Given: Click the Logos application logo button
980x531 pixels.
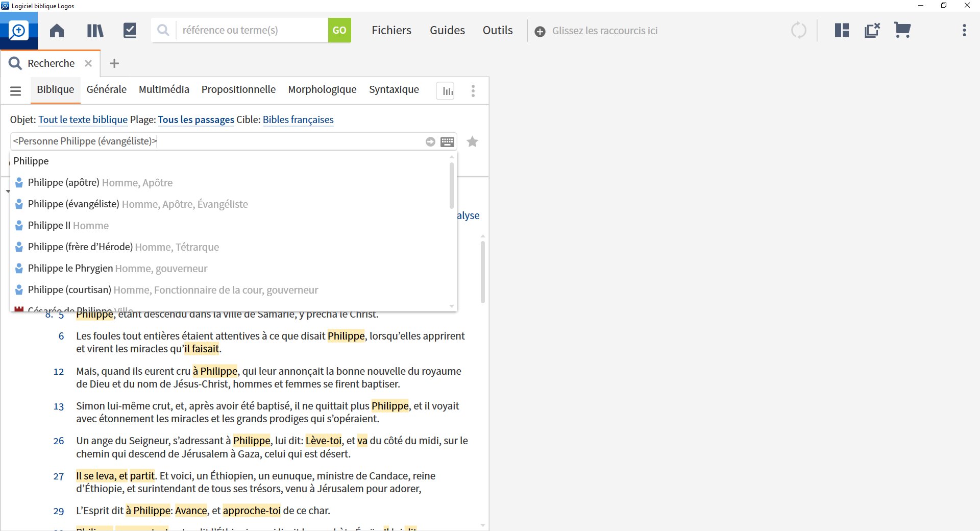Looking at the screenshot, I should 18,31.
